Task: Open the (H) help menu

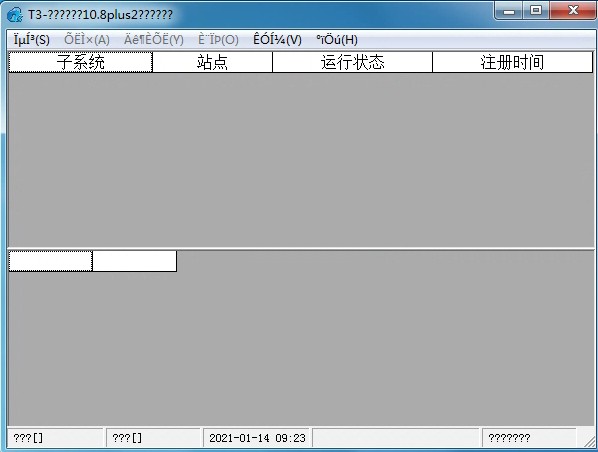Action: [x=337, y=40]
